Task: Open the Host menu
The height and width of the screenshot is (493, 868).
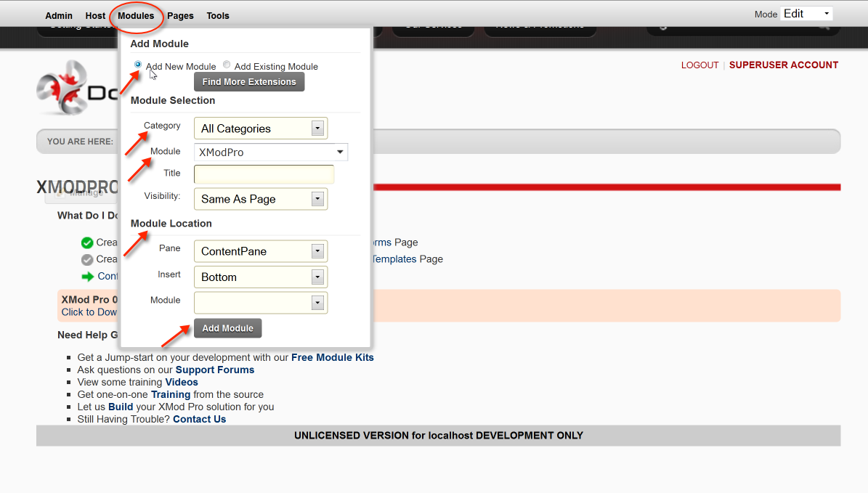Action: pyautogui.click(x=95, y=15)
